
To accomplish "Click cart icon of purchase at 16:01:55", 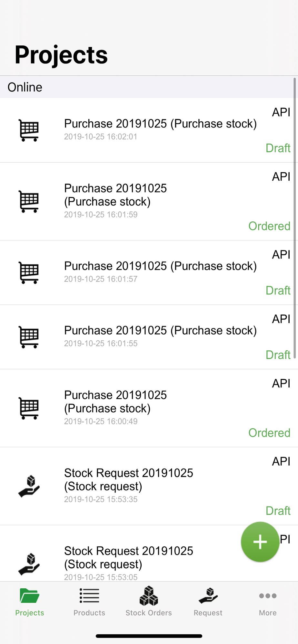I will pos(29,337).
